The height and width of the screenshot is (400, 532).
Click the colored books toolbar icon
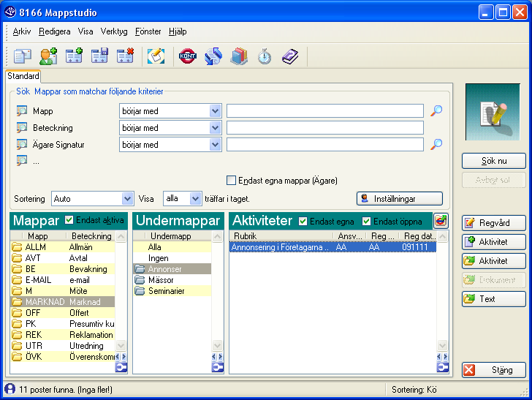(239, 56)
